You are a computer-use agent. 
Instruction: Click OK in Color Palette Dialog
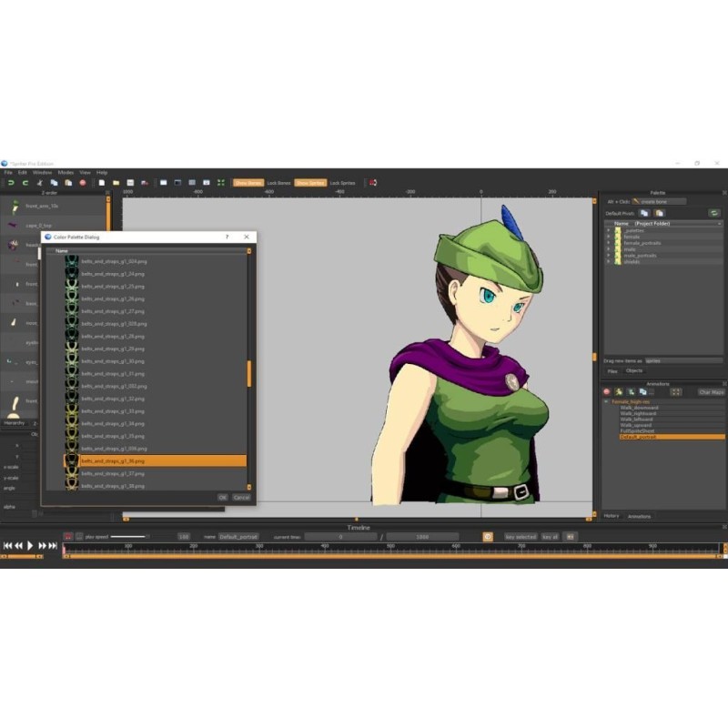(x=222, y=497)
